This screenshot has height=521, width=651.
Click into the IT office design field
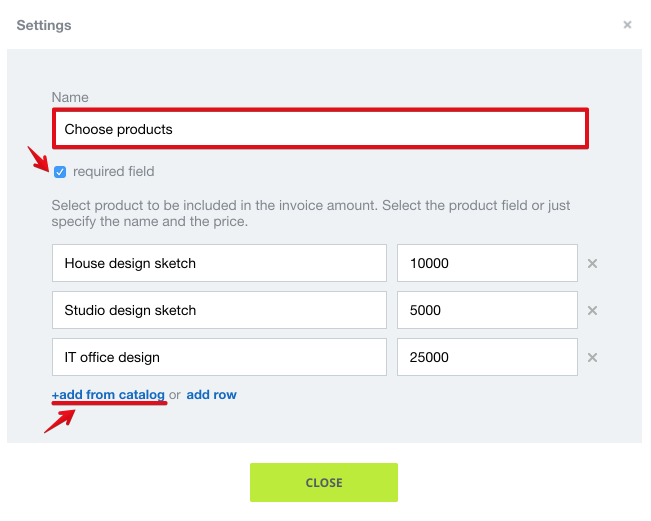(219, 357)
